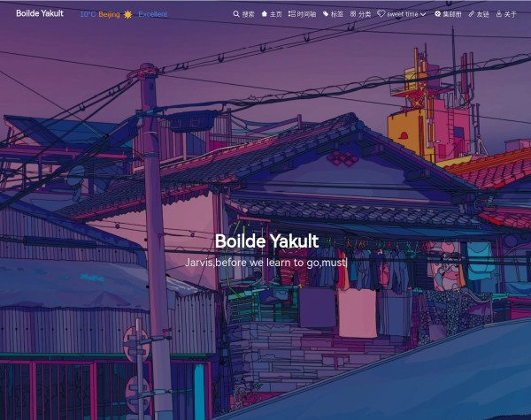Click the timeline icon beside 时间轴
The height and width of the screenshot is (420, 531).
coord(292,14)
